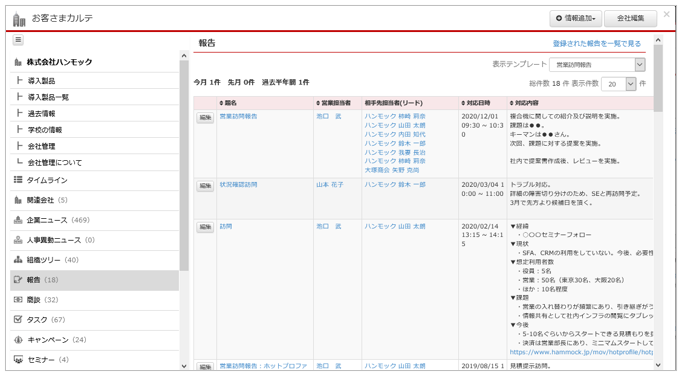Sort by 営業担当者 column header
Screen dimensions: 678x377
coord(333,103)
